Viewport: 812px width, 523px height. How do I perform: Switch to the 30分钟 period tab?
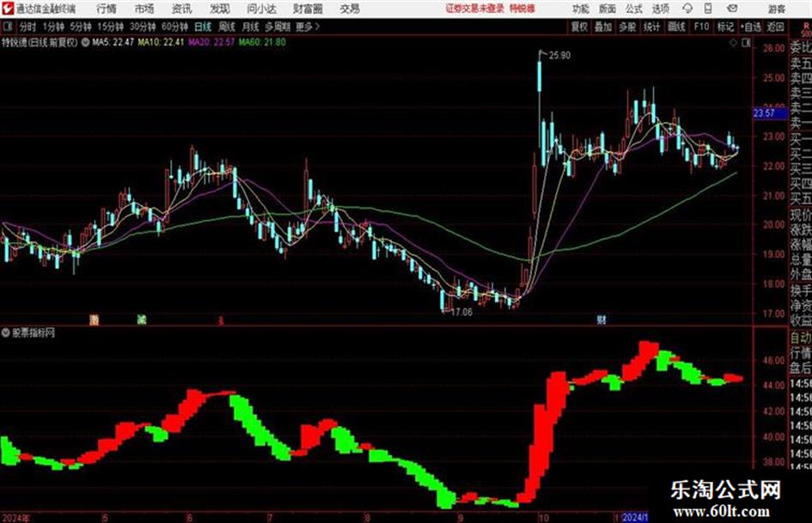click(x=143, y=27)
